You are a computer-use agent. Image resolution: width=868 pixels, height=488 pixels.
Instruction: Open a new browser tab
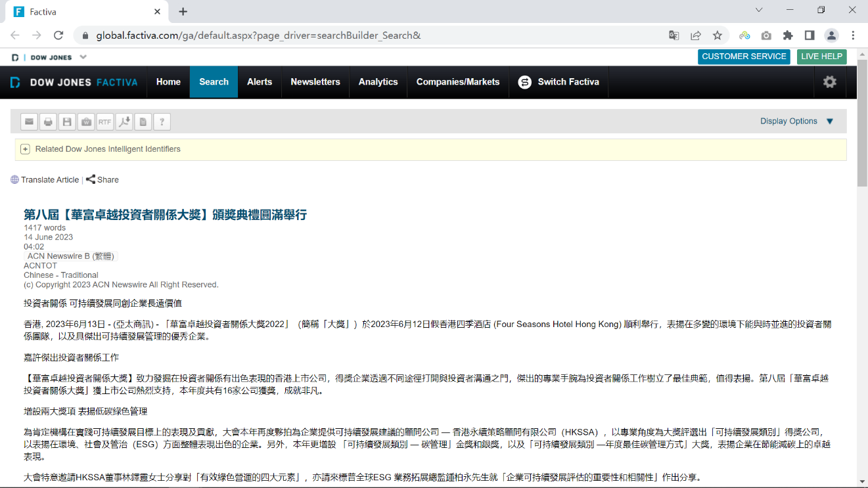click(183, 11)
